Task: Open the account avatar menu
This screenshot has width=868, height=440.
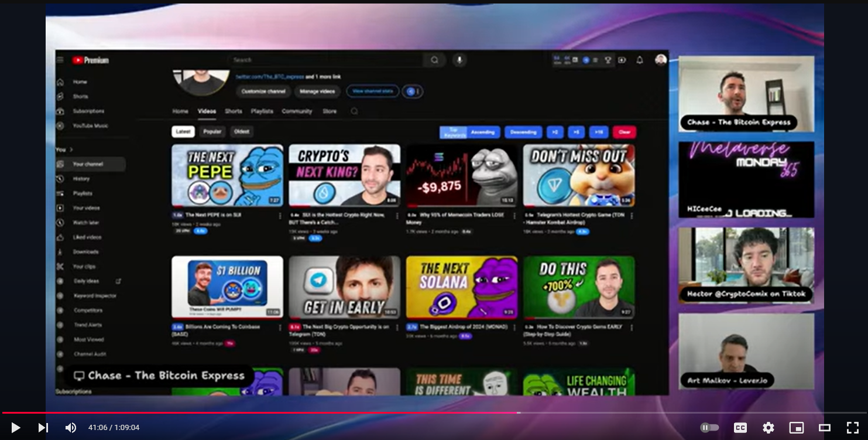Action: (x=661, y=60)
